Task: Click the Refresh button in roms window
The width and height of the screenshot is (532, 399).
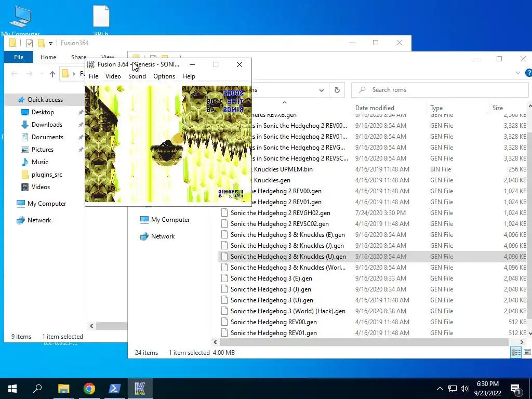Action: (x=337, y=90)
